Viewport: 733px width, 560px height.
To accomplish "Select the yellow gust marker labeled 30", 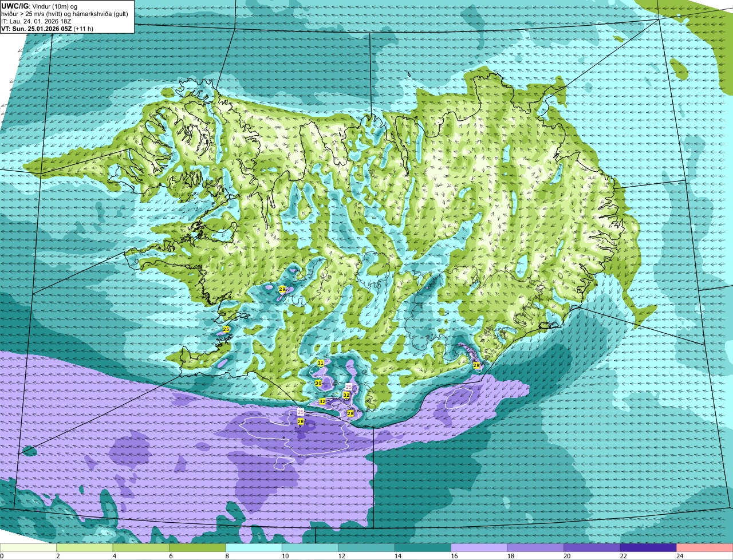I will 318,383.
